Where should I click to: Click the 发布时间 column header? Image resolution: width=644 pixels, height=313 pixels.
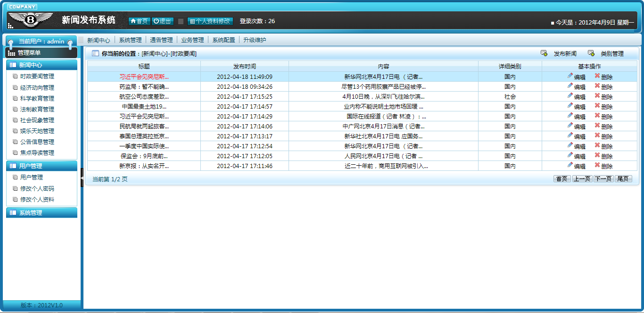(245, 67)
